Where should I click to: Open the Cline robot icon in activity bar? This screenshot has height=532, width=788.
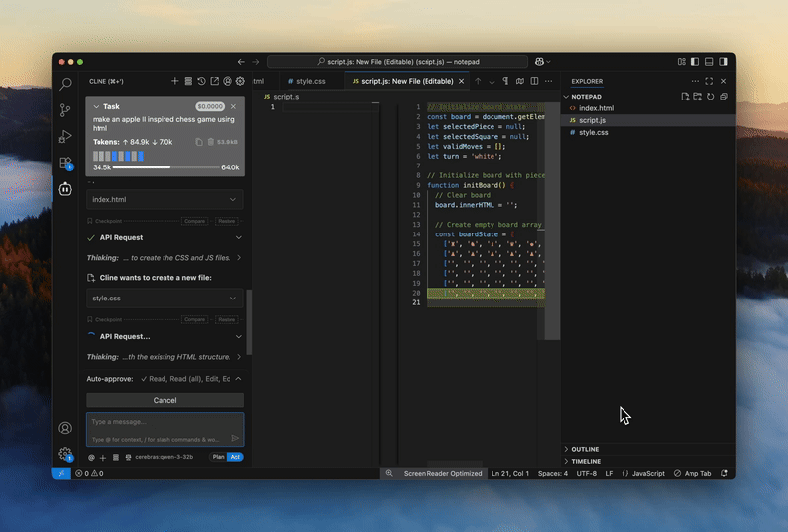[65, 188]
